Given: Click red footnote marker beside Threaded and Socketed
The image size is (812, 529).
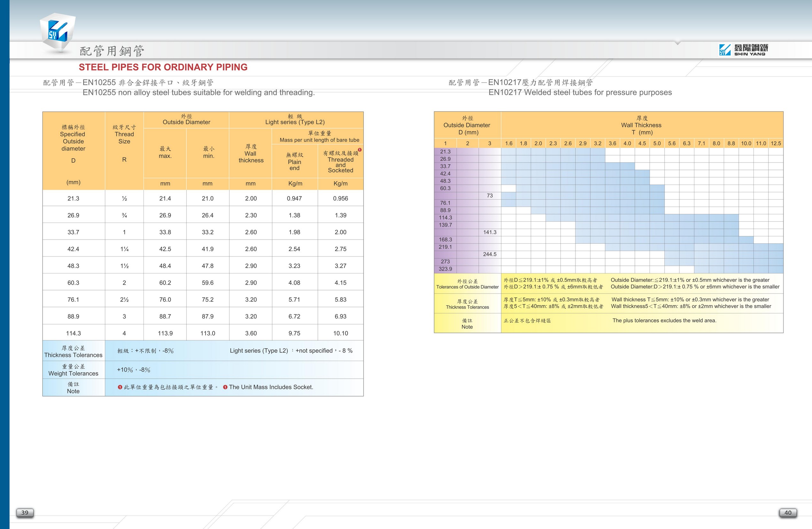Looking at the screenshot, I should (360, 150).
